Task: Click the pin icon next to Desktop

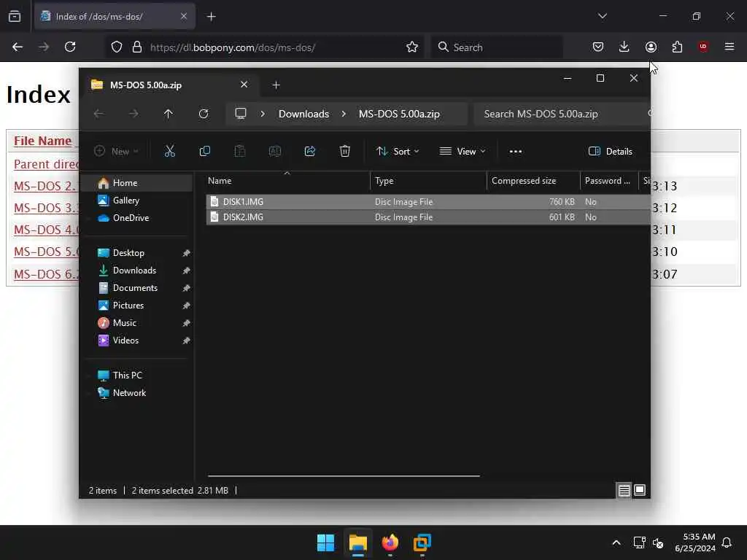Action: [x=186, y=253]
